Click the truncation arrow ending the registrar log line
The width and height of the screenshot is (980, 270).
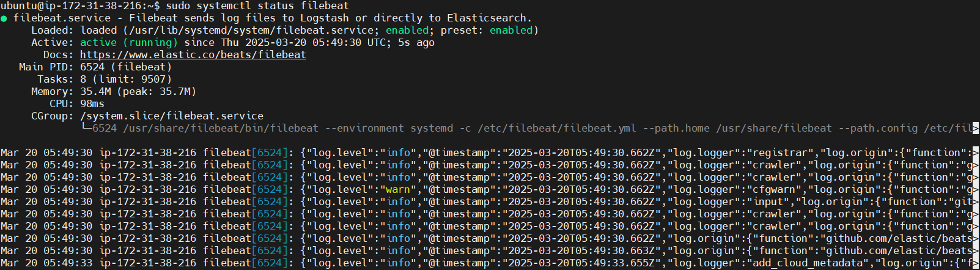click(x=976, y=152)
